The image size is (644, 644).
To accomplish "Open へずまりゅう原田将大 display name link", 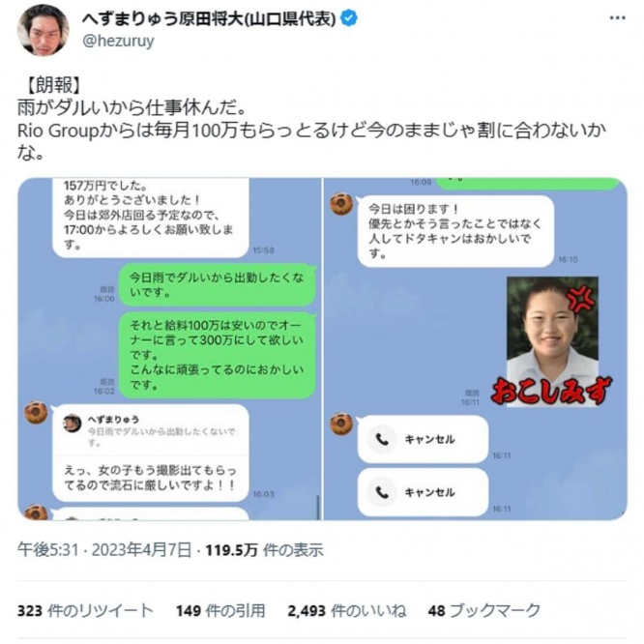I will pos(209,19).
